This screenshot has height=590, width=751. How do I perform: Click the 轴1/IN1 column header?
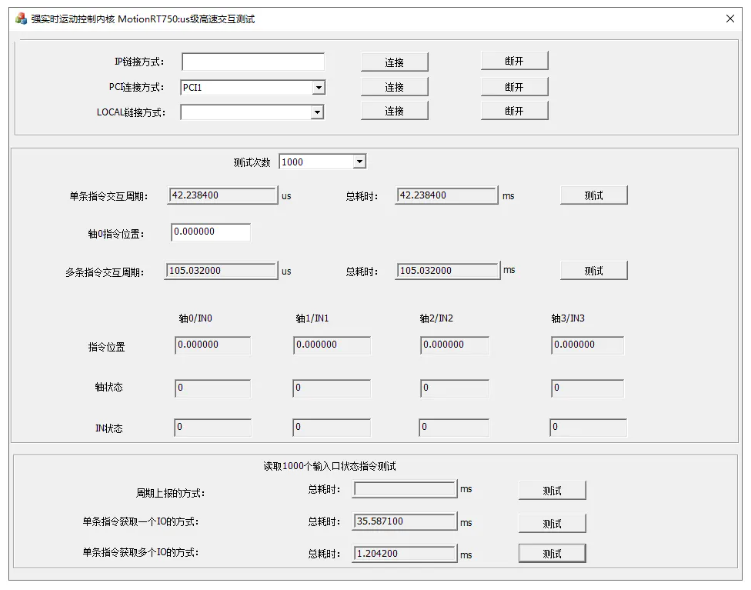pos(312,318)
